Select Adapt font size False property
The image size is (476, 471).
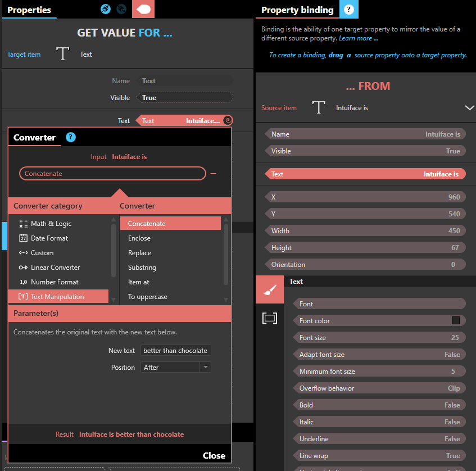tap(379, 355)
